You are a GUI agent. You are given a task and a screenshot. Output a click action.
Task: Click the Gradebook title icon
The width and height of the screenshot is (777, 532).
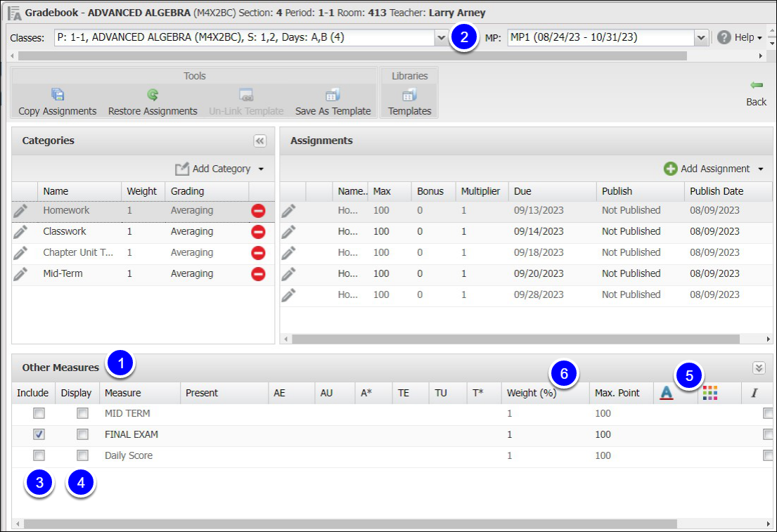(x=15, y=13)
